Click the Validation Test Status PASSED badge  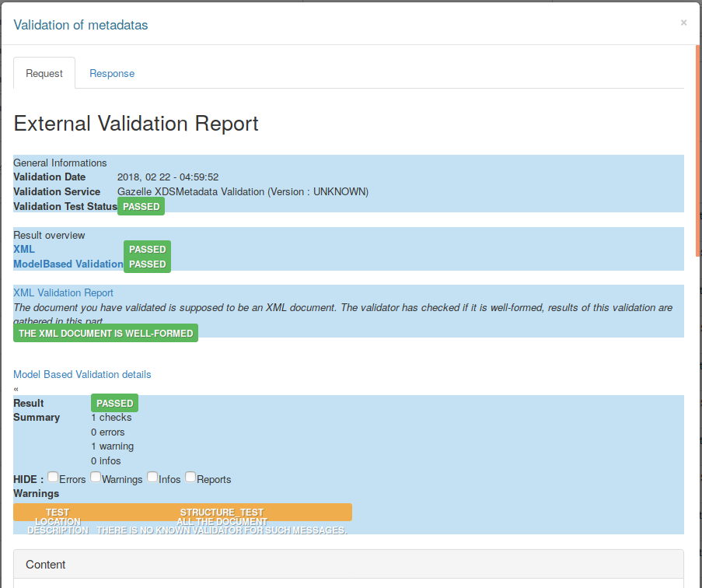click(141, 206)
